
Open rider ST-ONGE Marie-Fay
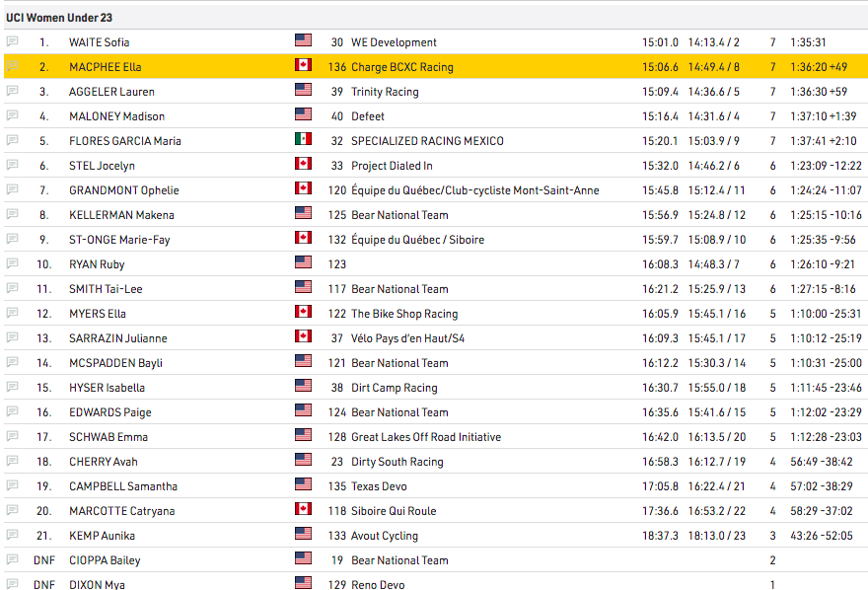pyautogui.click(x=119, y=240)
